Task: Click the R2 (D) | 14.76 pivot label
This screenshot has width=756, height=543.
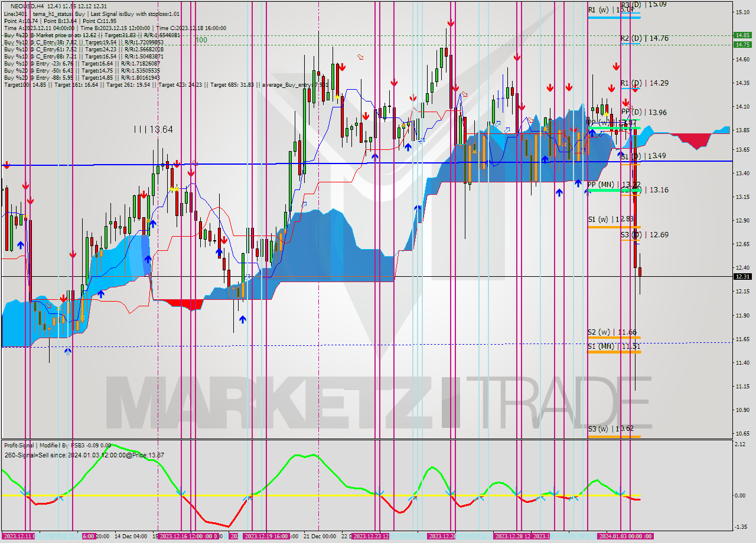Action: pos(644,38)
